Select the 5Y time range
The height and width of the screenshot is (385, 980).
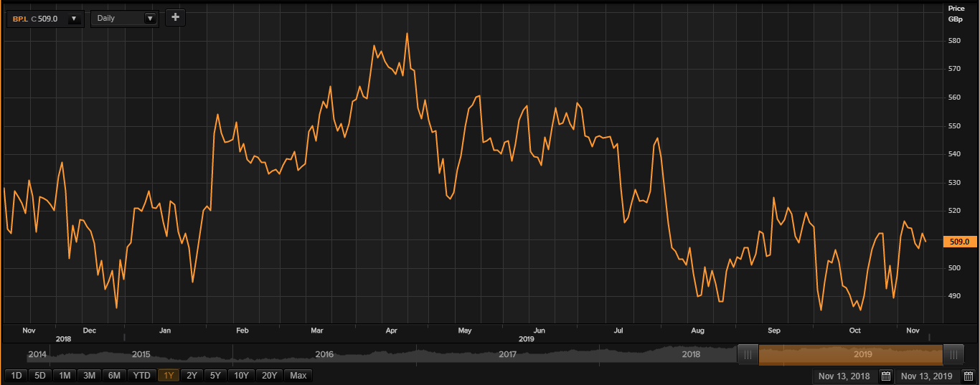point(214,375)
